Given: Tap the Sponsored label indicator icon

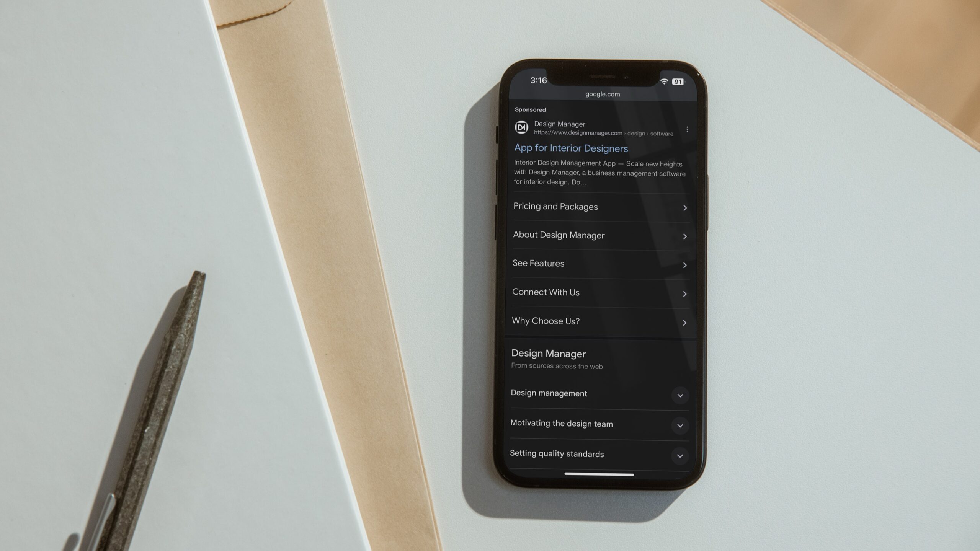Looking at the screenshot, I should [x=530, y=109].
